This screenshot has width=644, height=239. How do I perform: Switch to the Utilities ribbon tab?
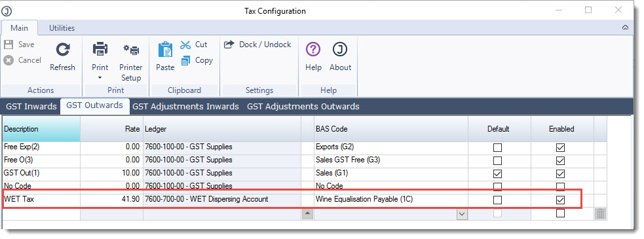coord(62,28)
